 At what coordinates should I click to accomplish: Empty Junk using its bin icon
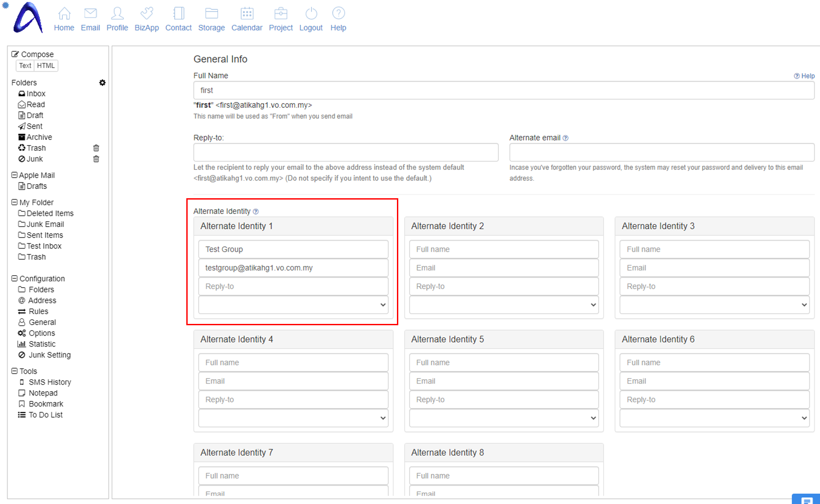(x=96, y=159)
